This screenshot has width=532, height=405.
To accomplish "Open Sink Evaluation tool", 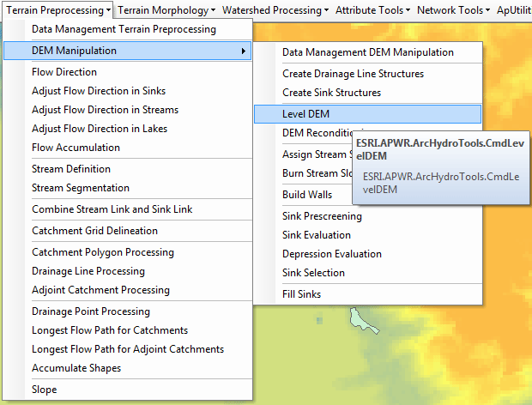I will tap(317, 235).
